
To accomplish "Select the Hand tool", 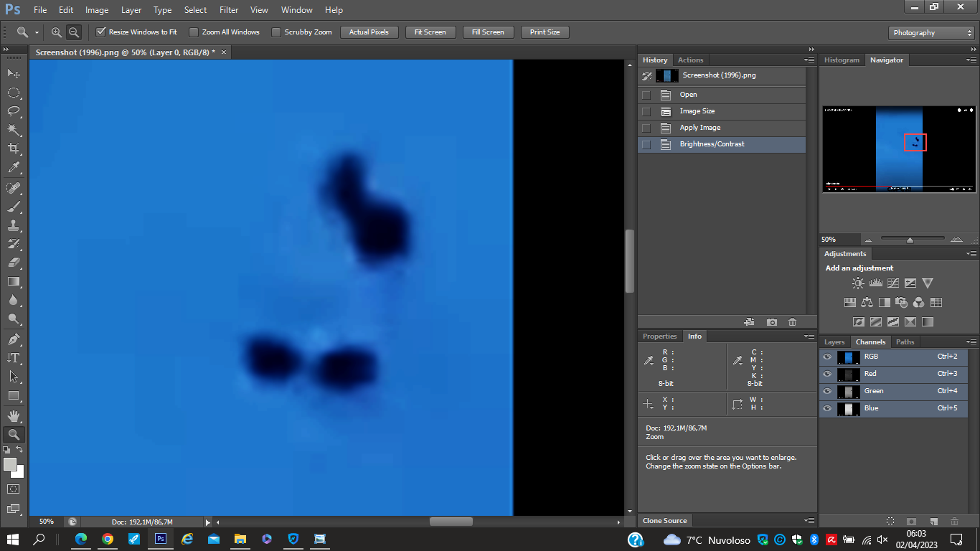I will (x=13, y=415).
